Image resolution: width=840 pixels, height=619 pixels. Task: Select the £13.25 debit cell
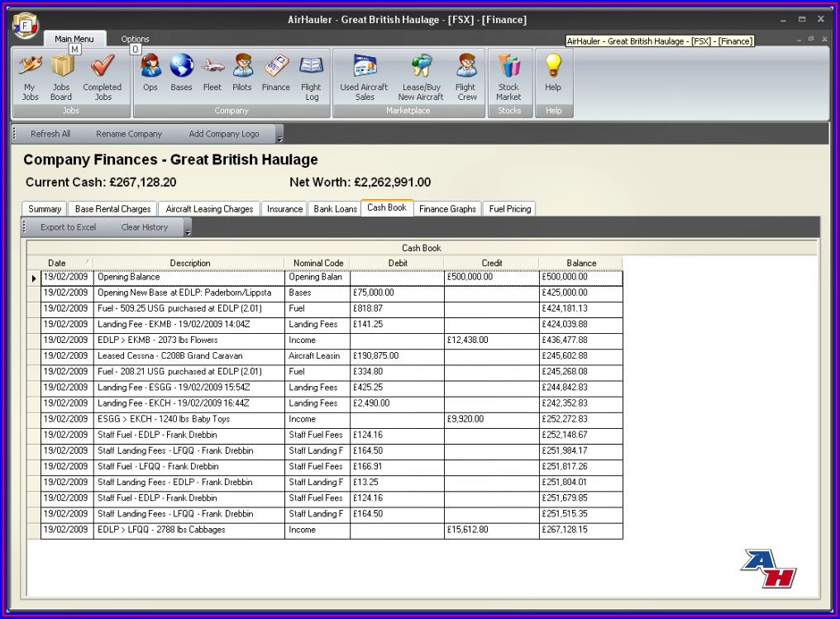[397, 483]
